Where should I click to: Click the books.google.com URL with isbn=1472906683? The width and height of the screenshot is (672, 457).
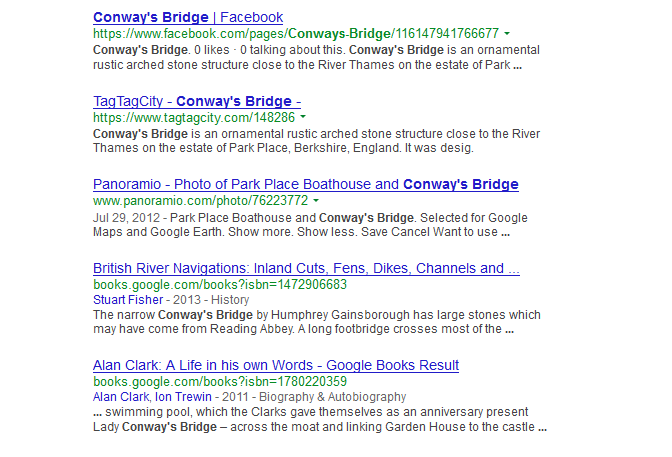pyautogui.click(x=220, y=285)
